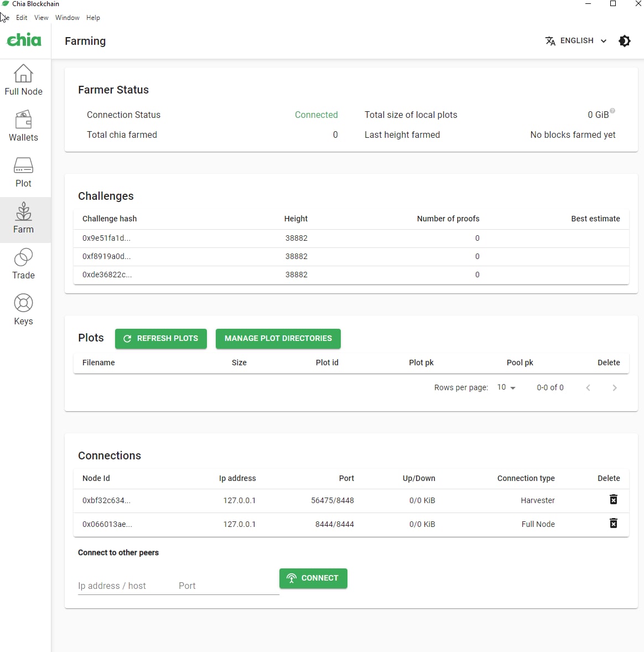Go to next plots page
This screenshot has width=644, height=652.
615,387
